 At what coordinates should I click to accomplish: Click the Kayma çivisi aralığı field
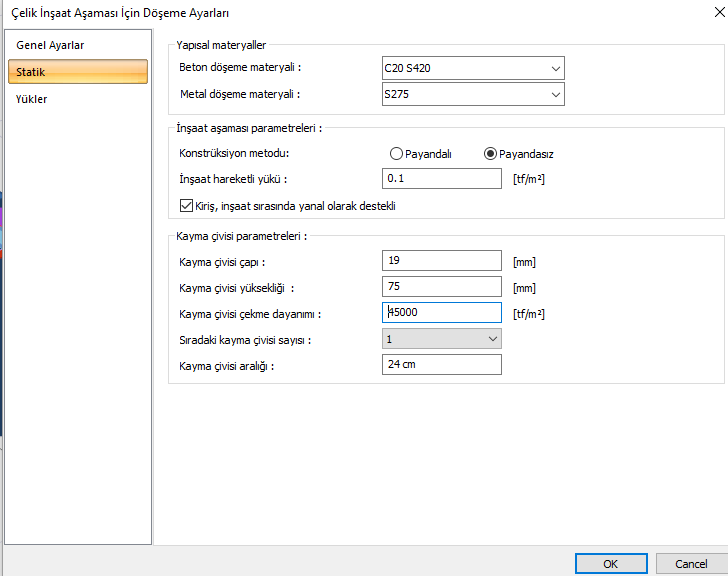click(x=441, y=365)
